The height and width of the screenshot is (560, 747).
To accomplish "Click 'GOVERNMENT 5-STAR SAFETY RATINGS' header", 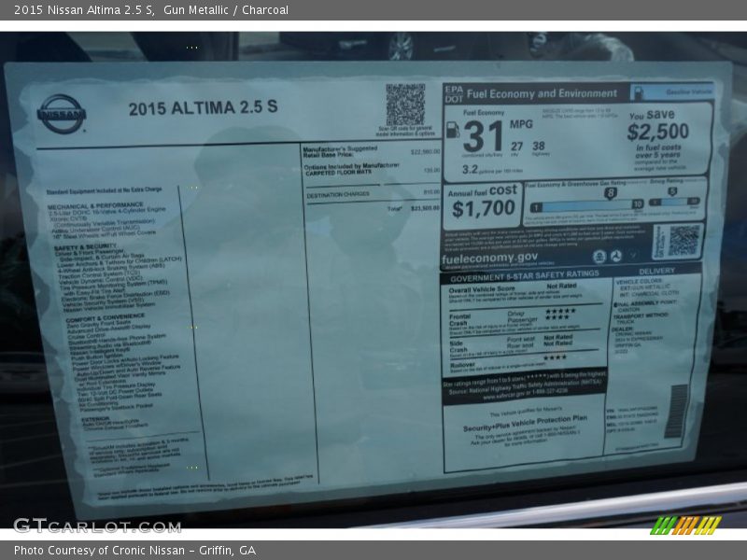I will point(525,275).
